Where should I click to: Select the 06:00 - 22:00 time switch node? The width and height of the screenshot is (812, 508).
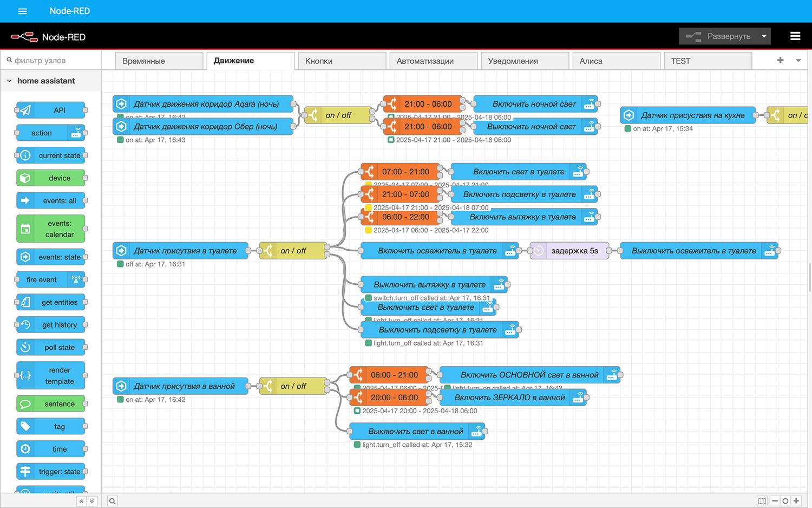[x=400, y=217]
